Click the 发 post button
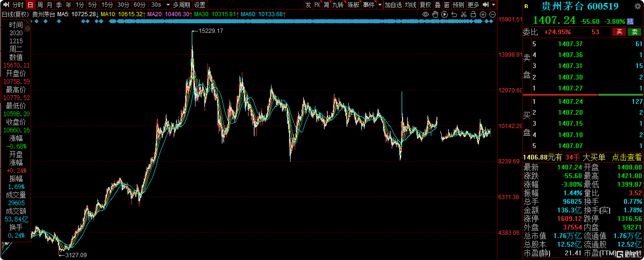 (x=308, y=5)
